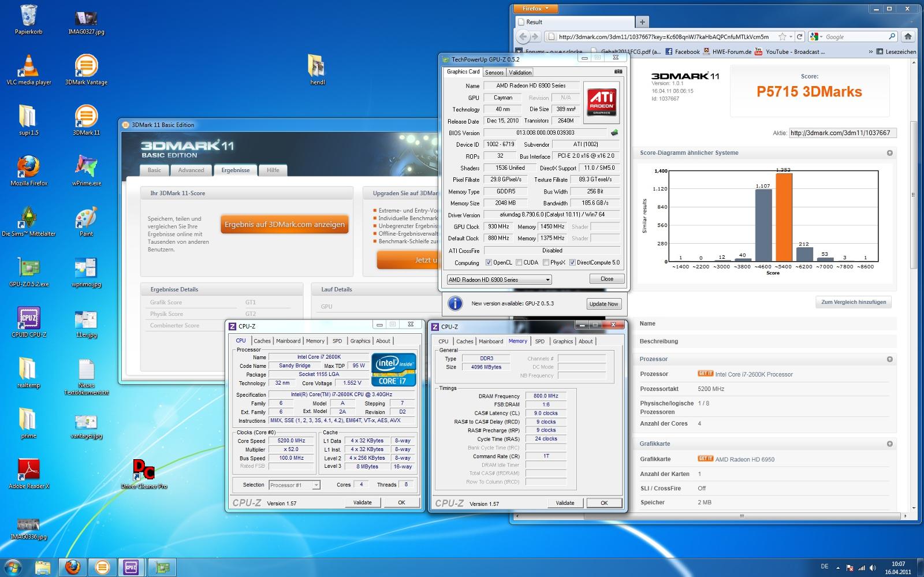
Task: Open Adobe Reader X desktop shortcut
Action: (x=28, y=474)
